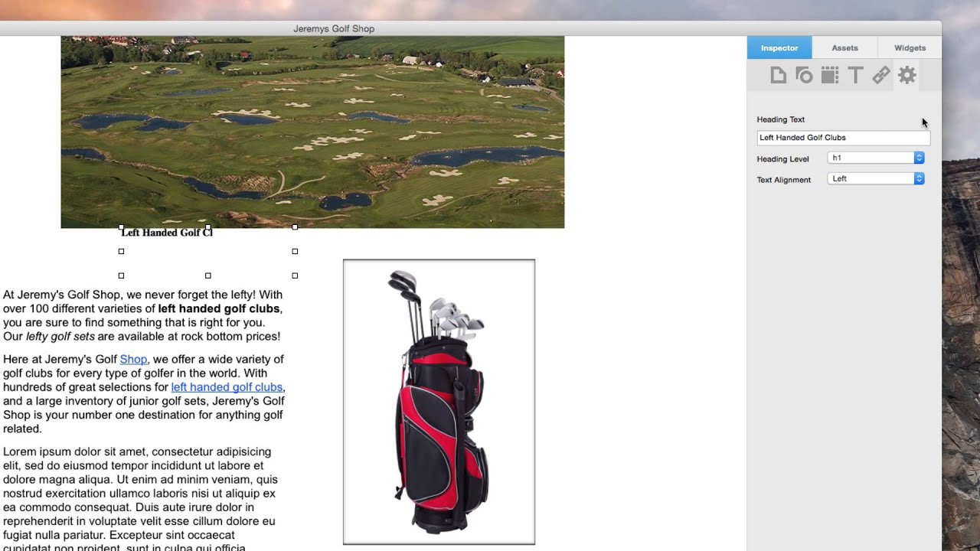Switch to the Inspector tab
The height and width of the screenshot is (551, 980).
(779, 47)
